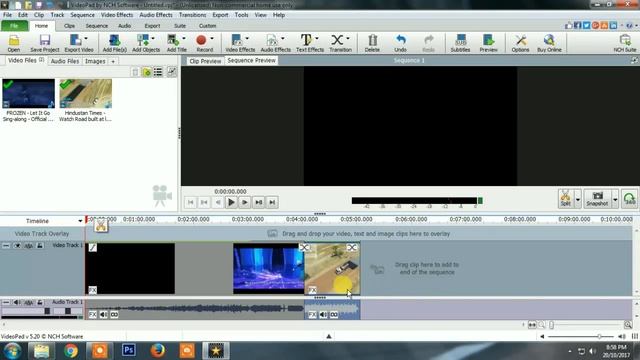640x360 pixels.
Task: Click the red Record button icon
Action: (201, 40)
